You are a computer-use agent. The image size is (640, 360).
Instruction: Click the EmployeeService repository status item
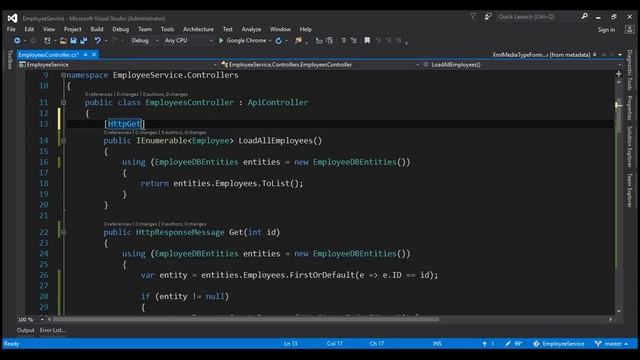(x=558, y=344)
